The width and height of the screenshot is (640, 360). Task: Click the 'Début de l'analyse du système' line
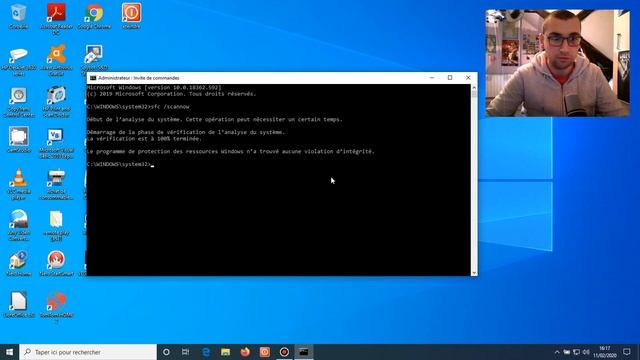(x=215, y=120)
